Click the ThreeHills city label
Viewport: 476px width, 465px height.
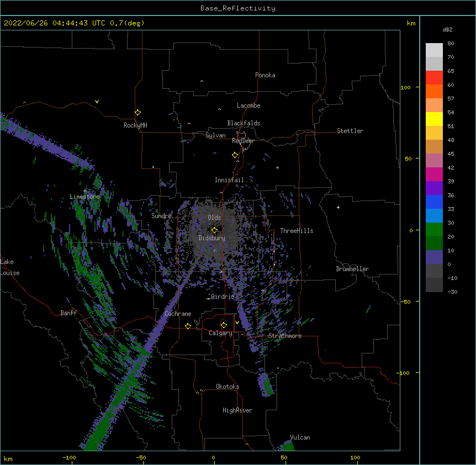point(297,231)
